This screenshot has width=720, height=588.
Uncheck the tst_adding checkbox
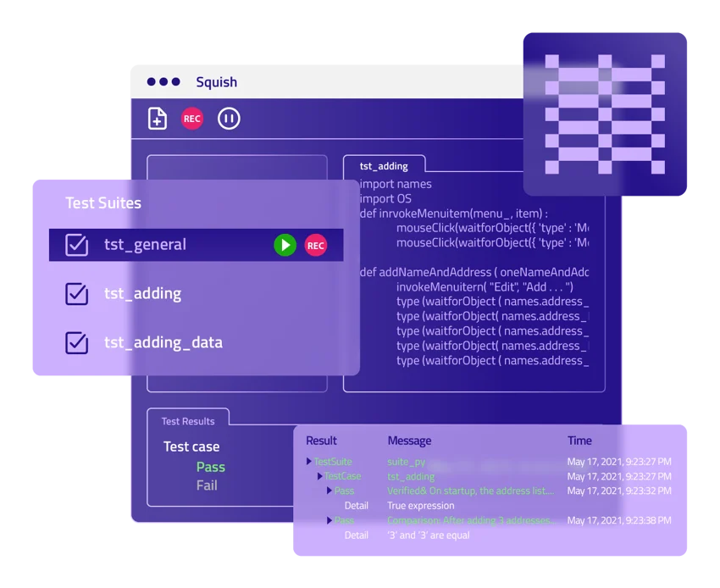[x=77, y=294]
